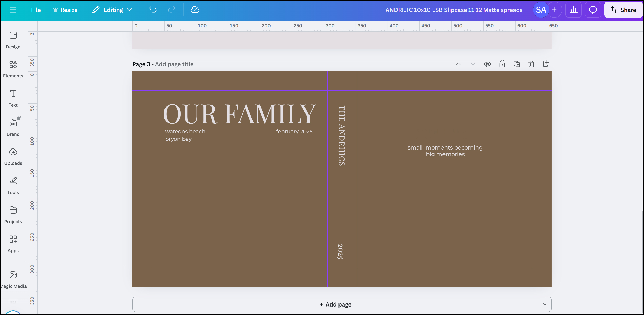Open the analytics chart icon
The image size is (644, 315).
pos(573,10)
